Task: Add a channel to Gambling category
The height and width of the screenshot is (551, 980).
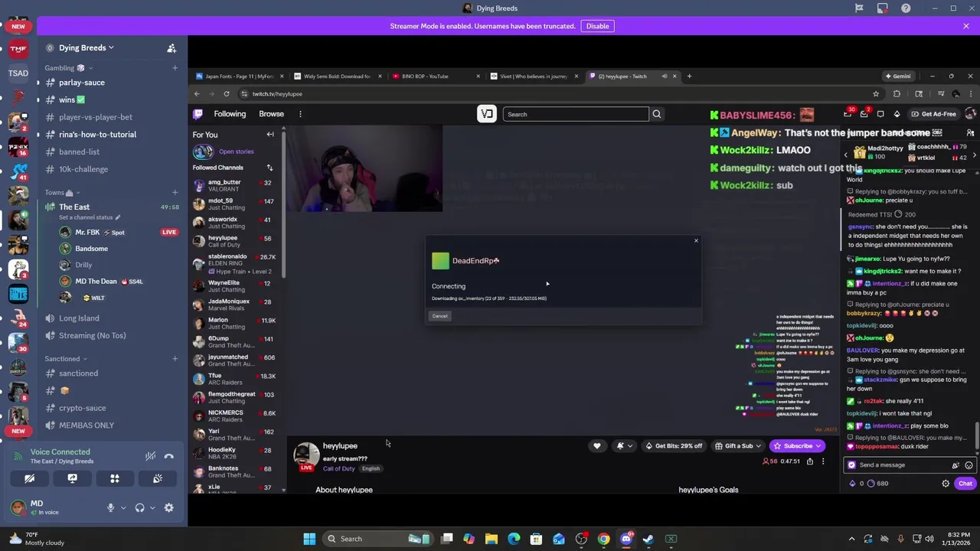Action: tap(175, 68)
